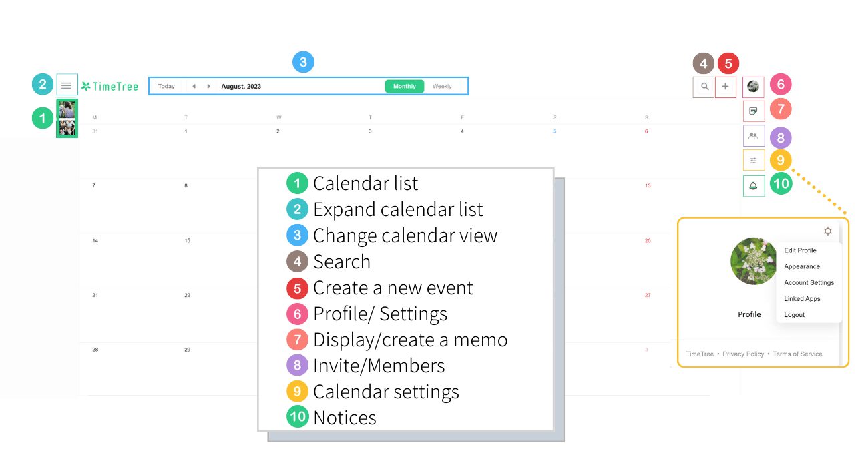
Task: Go to the previous month
Action: [x=194, y=86]
